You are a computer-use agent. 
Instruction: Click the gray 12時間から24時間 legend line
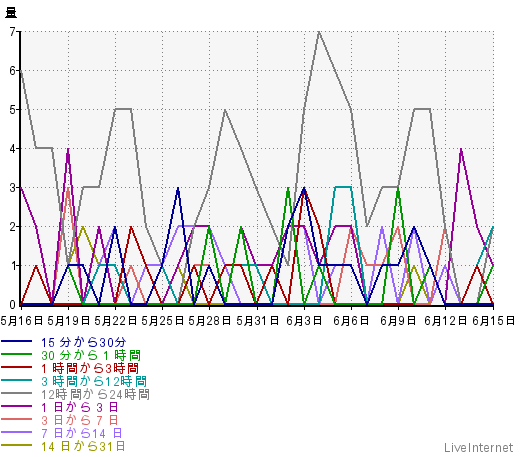(17, 393)
